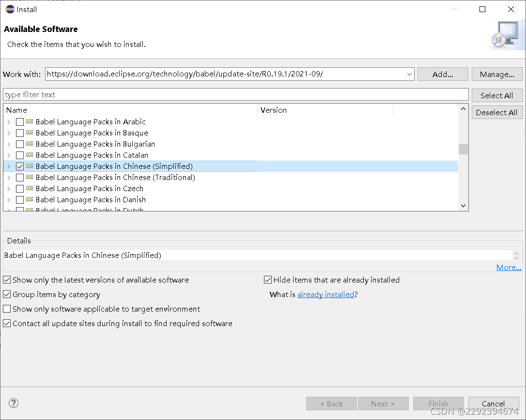Click the Arabic language pack category icon

30,121
